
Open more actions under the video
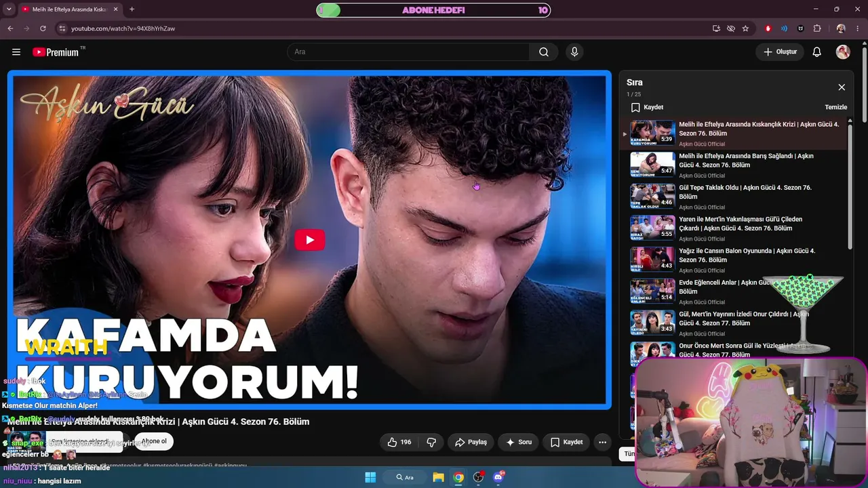tap(602, 442)
